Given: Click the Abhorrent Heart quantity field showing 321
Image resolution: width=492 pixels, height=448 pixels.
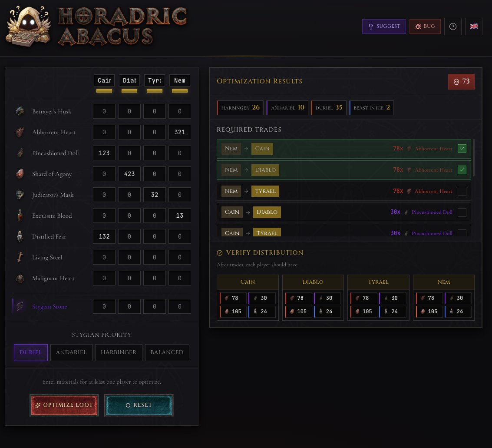Looking at the screenshot, I should coord(179,132).
